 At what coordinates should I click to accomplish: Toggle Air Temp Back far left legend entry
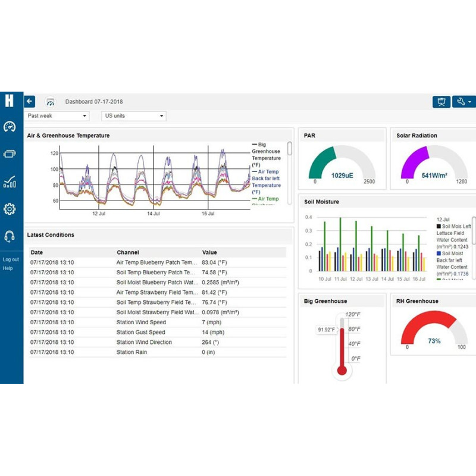click(x=266, y=178)
